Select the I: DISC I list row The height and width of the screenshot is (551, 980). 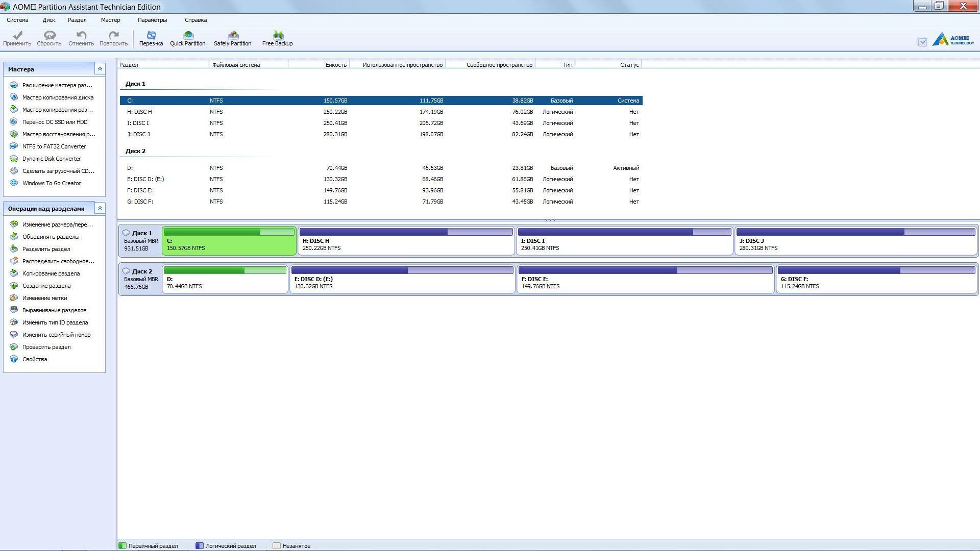(381, 123)
